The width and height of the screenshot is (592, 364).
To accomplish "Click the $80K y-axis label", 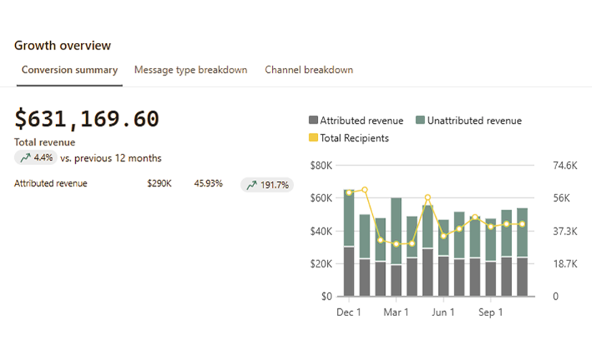I will pos(321,166).
